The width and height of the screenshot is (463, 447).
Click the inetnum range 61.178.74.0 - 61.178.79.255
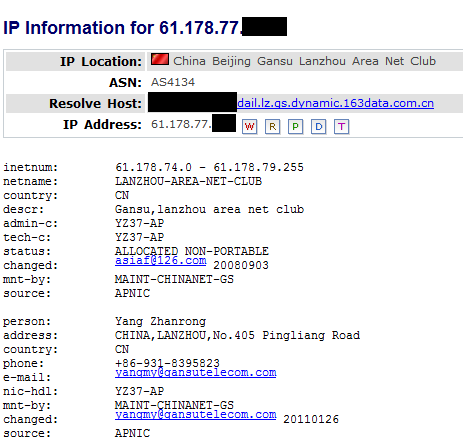point(209,167)
